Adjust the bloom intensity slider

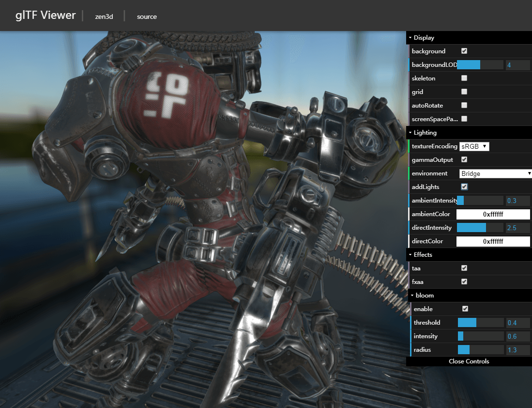click(481, 336)
